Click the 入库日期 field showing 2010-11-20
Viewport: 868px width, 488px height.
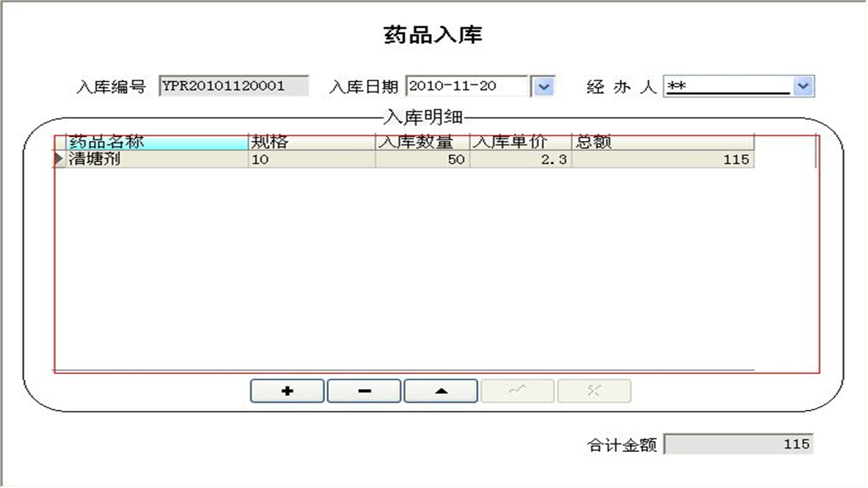[x=467, y=87]
